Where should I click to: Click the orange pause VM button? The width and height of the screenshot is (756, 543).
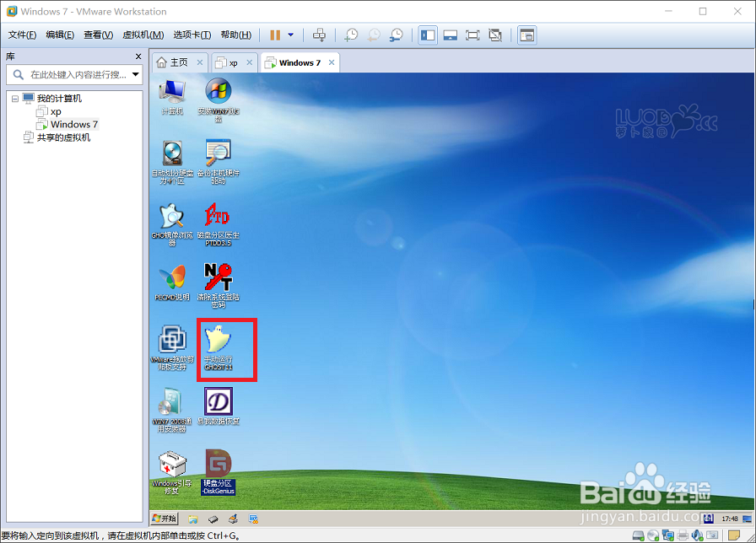click(275, 35)
